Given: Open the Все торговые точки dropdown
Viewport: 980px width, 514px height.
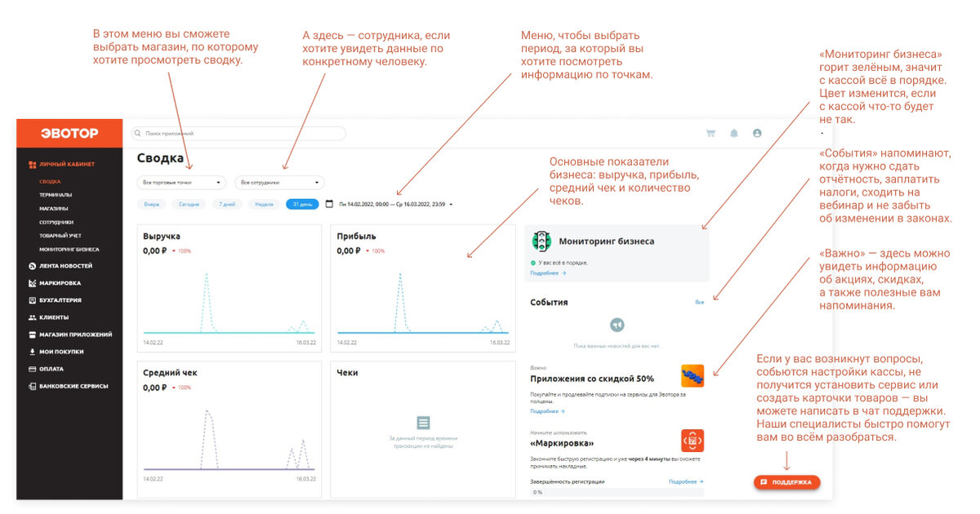Looking at the screenshot, I should click(x=181, y=183).
